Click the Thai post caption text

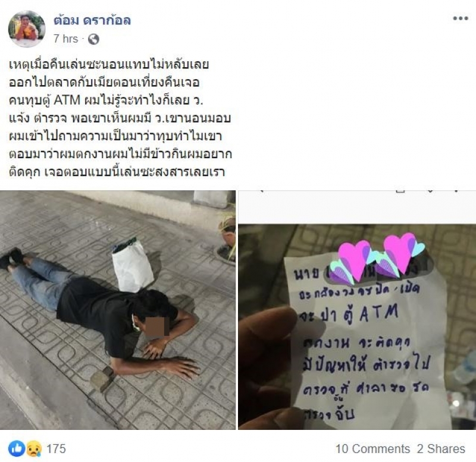click(x=120, y=118)
